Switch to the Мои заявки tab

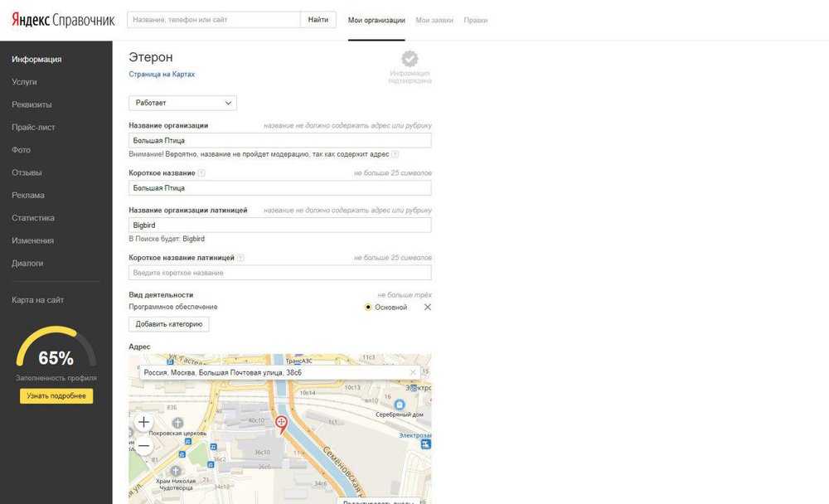coord(434,20)
